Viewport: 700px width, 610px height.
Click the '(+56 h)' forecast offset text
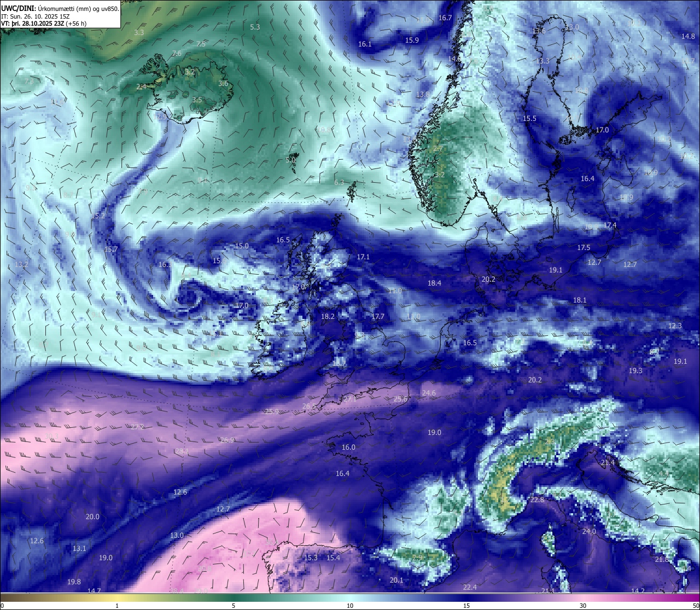click(x=76, y=24)
